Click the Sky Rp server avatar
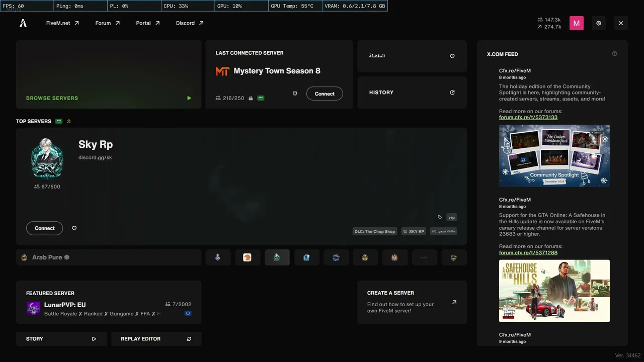 coord(47,158)
